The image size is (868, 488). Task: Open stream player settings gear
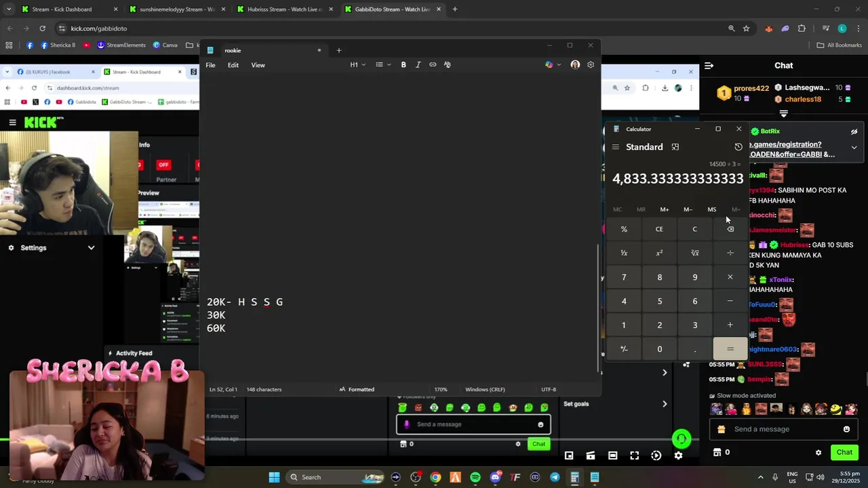click(678, 455)
